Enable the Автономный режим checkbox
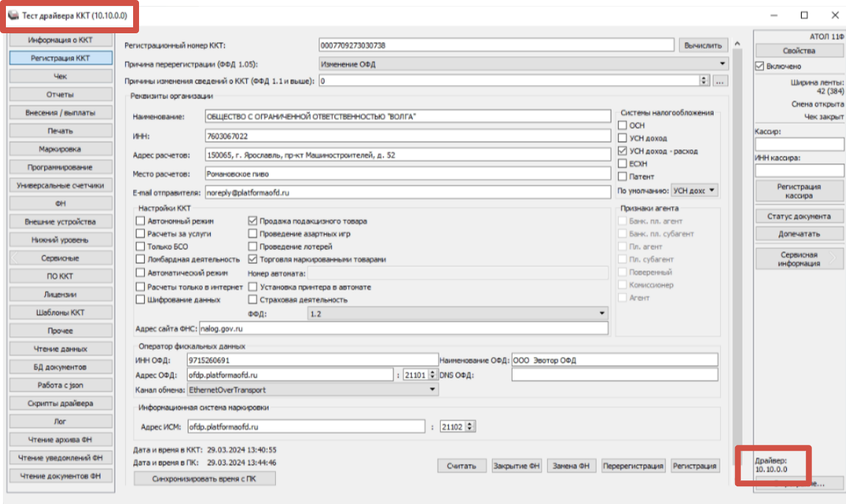846x504 pixels. point(141,221)
